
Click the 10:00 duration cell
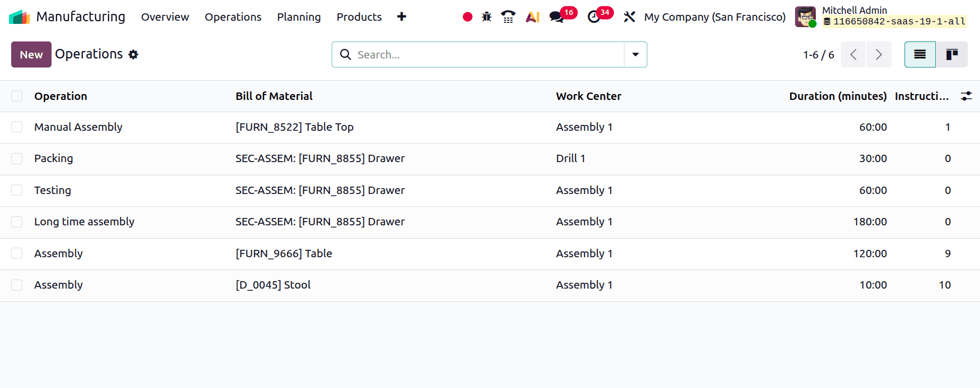[873, 285]
